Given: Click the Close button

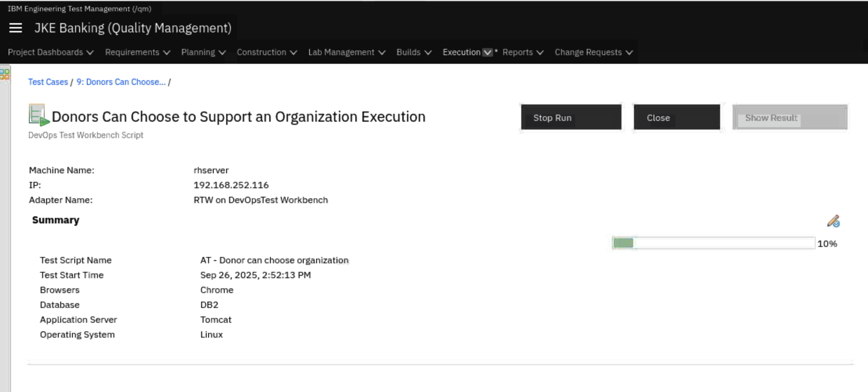Looking at the screenshot, I should point(676,117).
